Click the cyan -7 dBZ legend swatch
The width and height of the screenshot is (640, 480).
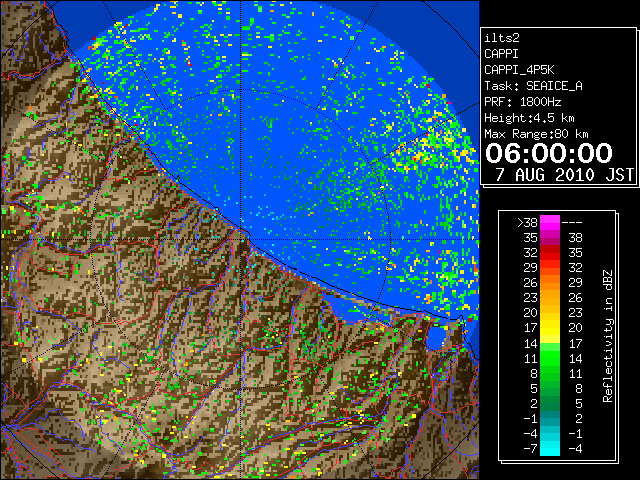(x=550, y=448)
